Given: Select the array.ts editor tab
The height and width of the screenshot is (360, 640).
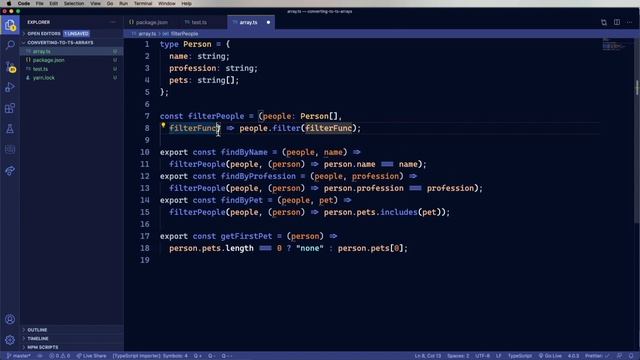Looking at the screenshot, I should click(249, 22).
